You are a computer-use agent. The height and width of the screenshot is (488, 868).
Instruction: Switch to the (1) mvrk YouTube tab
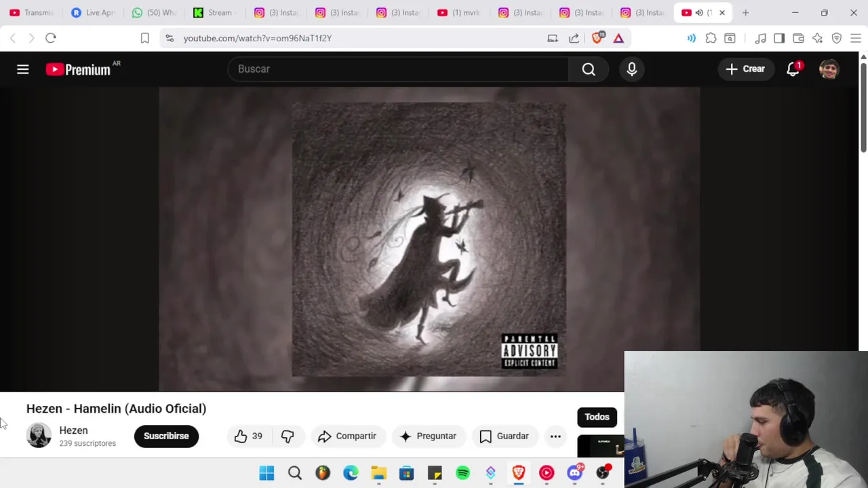(x=458, y=12)
